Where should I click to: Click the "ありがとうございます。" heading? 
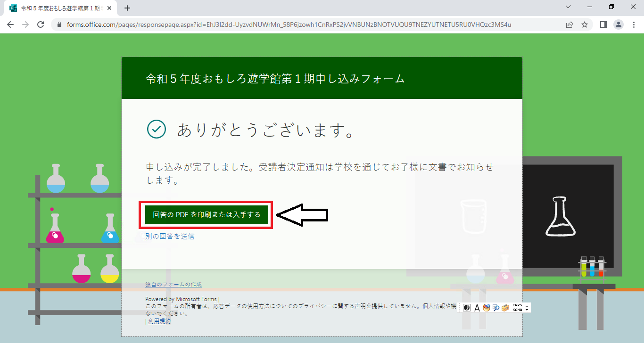point(265,130)
